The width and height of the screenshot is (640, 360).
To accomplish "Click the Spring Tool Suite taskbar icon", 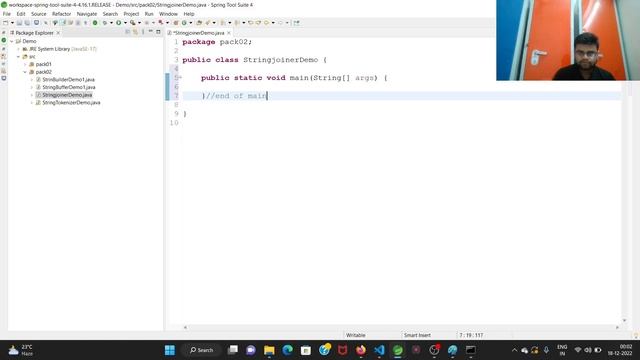I will pyautogui.click(x=398, y=350).
